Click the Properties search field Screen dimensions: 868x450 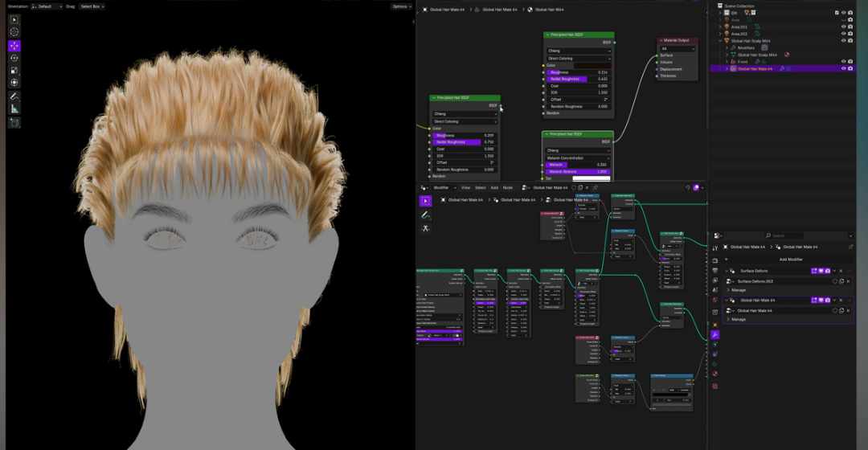784,235
